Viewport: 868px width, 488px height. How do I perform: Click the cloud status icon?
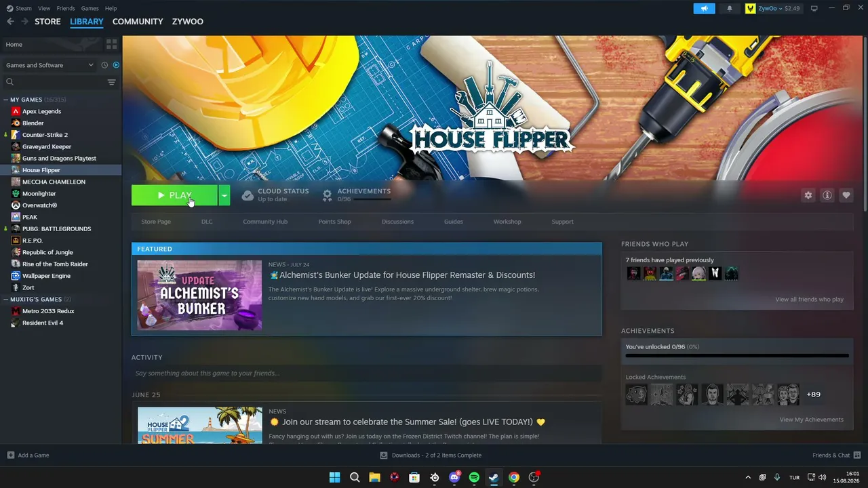point(248,195)
